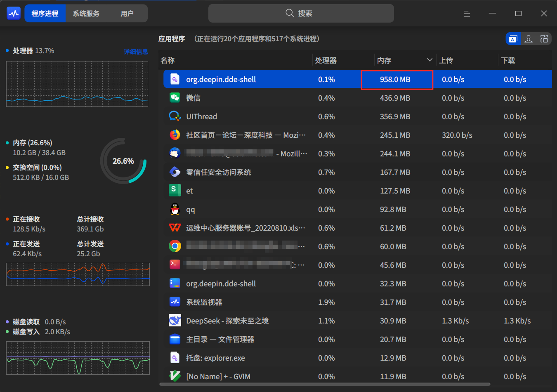Click Firefox icon for 社区首页 row
The image size is (557, 392).
pos(175,135)
